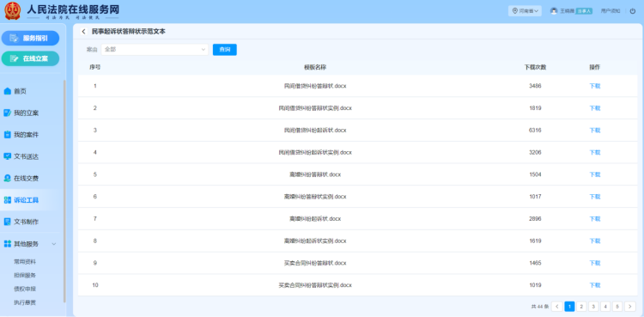Click the 在线立案 button
This screenshot has height=317, width=644.
pos(30,58)
